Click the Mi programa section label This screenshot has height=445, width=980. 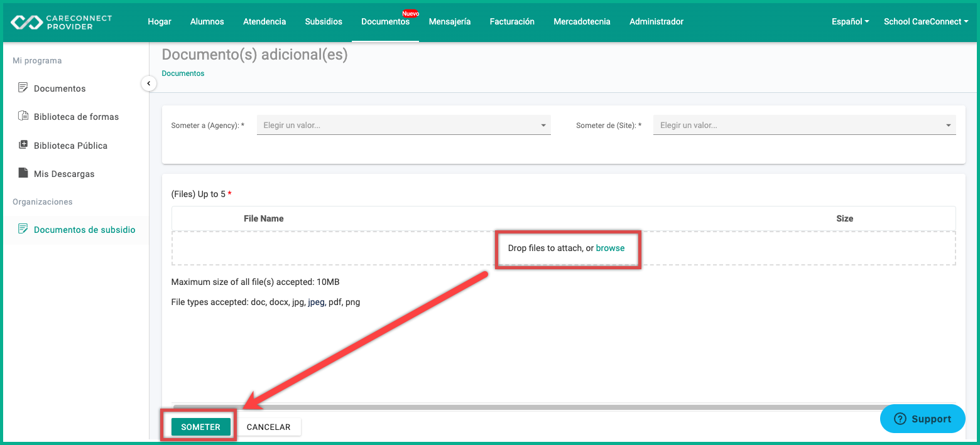37,61
